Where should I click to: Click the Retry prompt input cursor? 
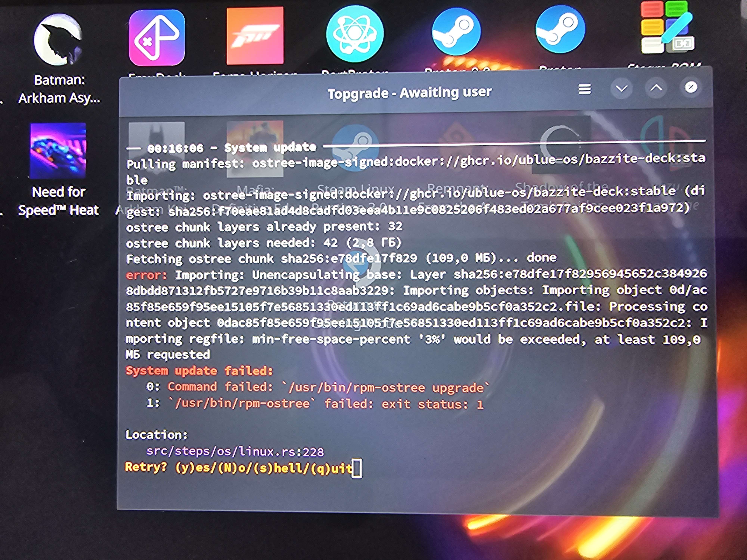[x=357, y=468]
